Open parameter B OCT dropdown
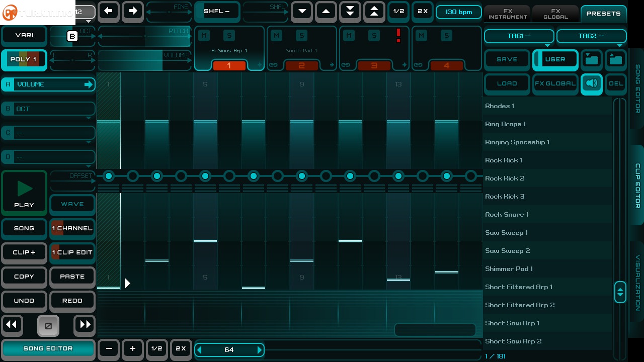 pyautogui.click(x=48, y=109)
